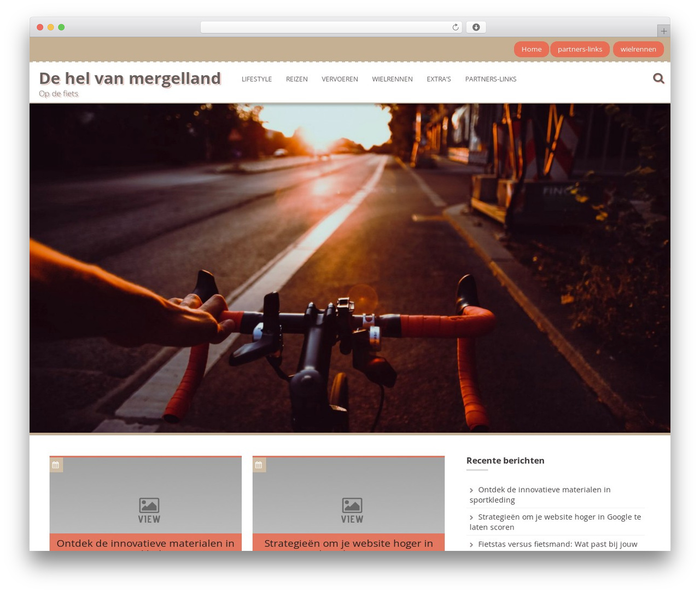Screen dimensions: 700x593
Task: Click chevron beside 'Fietstas versus fietsmand' link
Action: [471, 545]
